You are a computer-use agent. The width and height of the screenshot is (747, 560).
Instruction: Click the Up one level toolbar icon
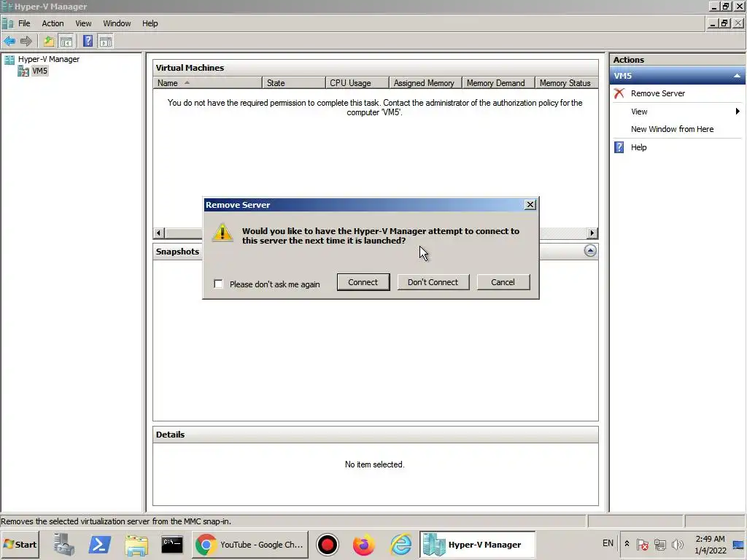tap(49, 42)
